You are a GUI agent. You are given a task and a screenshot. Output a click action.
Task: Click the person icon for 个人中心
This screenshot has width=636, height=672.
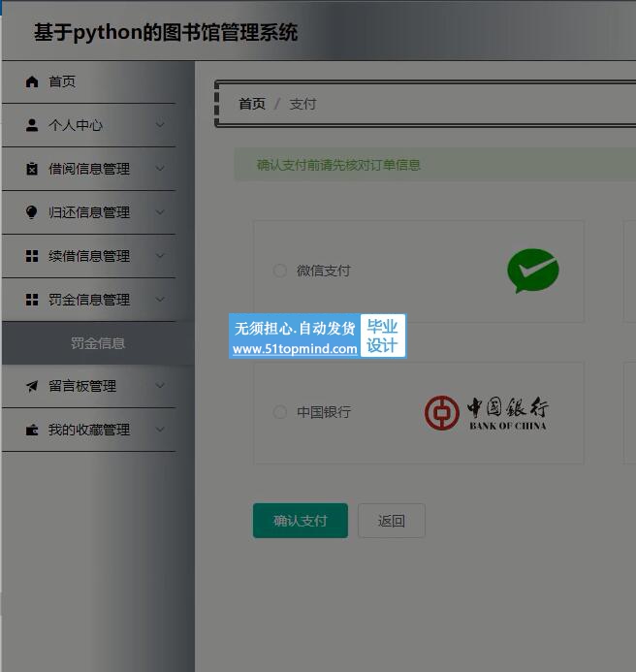pos(32,125)
